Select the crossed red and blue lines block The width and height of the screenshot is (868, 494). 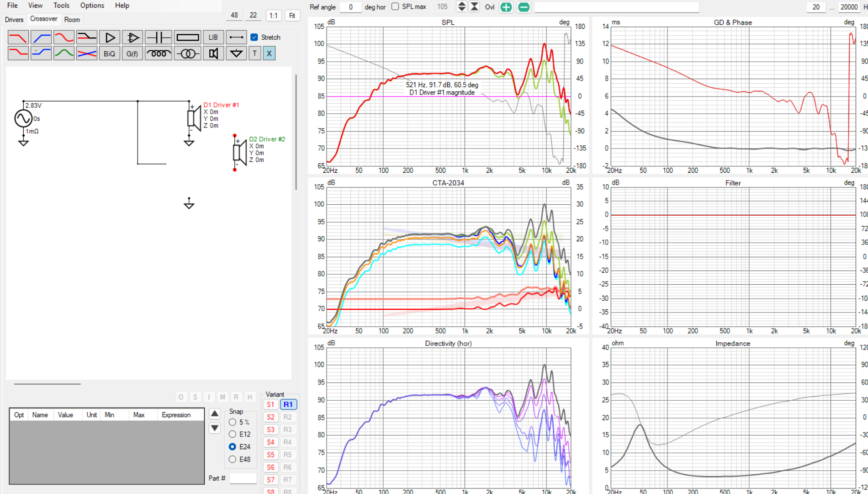point(87,53)
